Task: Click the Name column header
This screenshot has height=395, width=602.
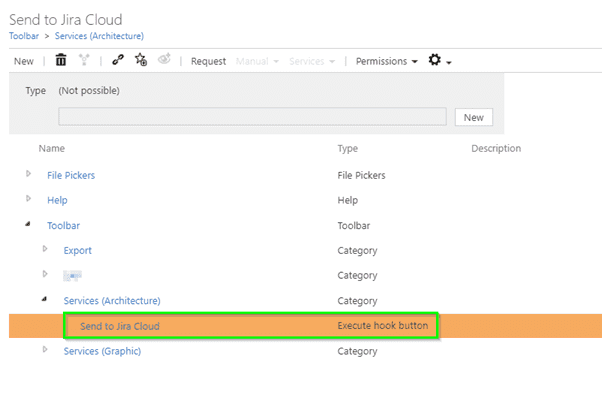Action: click(51, 149)
